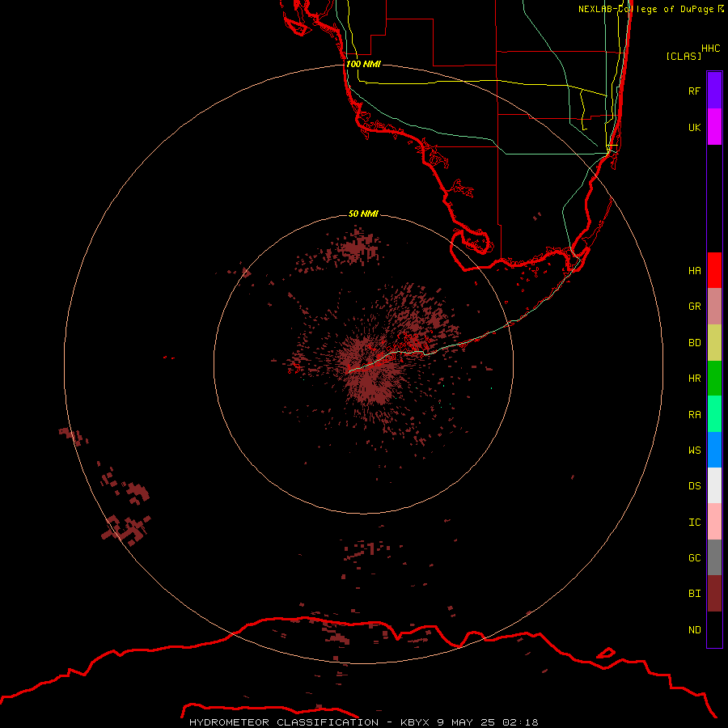Click the RA light-green legend swatch
Image resolution: width=728 pixels, height=728 pixels.
click(x=714, y=414)
